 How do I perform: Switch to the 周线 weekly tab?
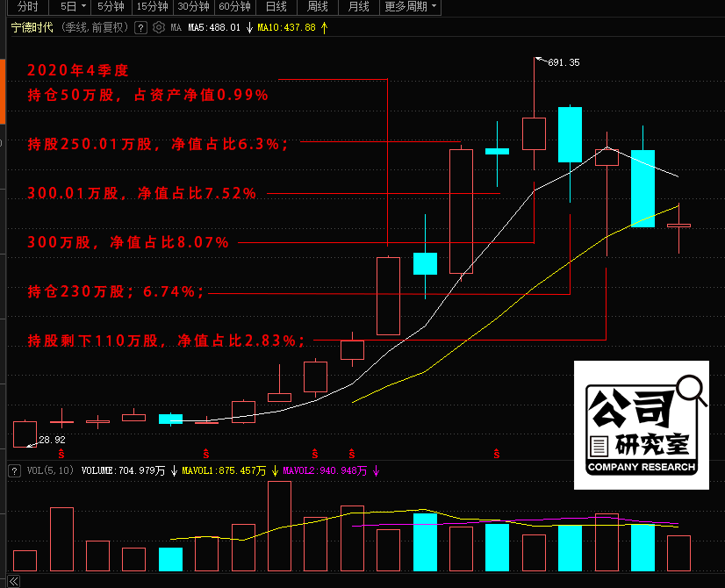click(317, 6)
